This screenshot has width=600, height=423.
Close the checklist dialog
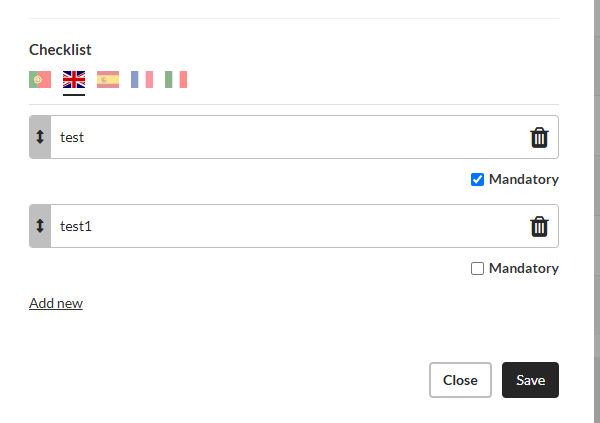(460, 380)
